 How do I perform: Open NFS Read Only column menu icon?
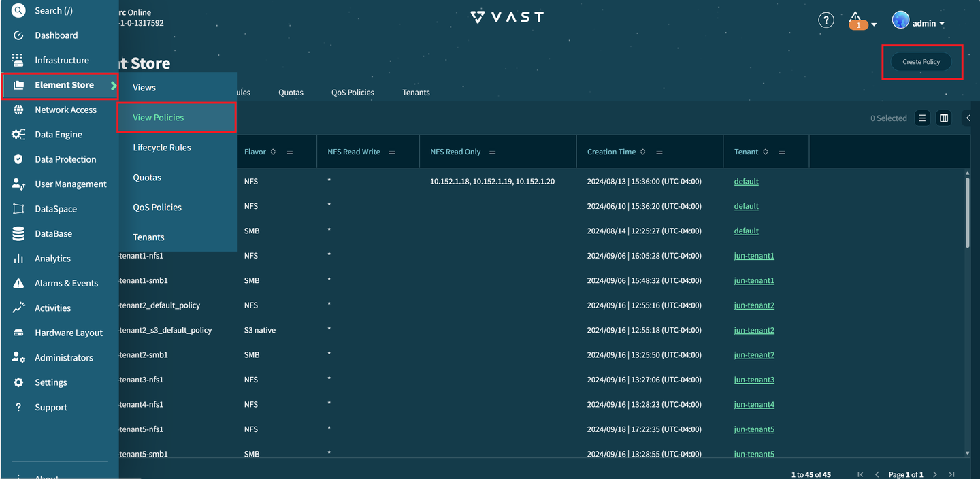click(492, 152)
